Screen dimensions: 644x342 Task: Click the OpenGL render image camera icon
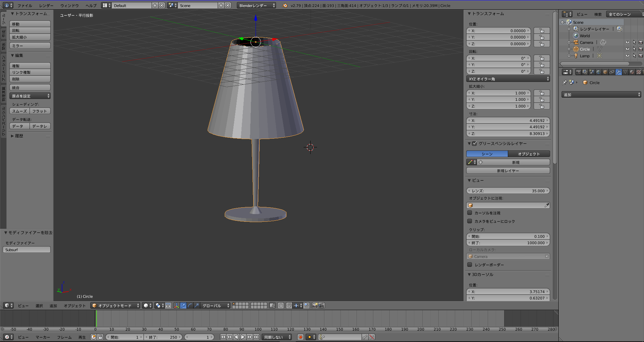[315, 305]
